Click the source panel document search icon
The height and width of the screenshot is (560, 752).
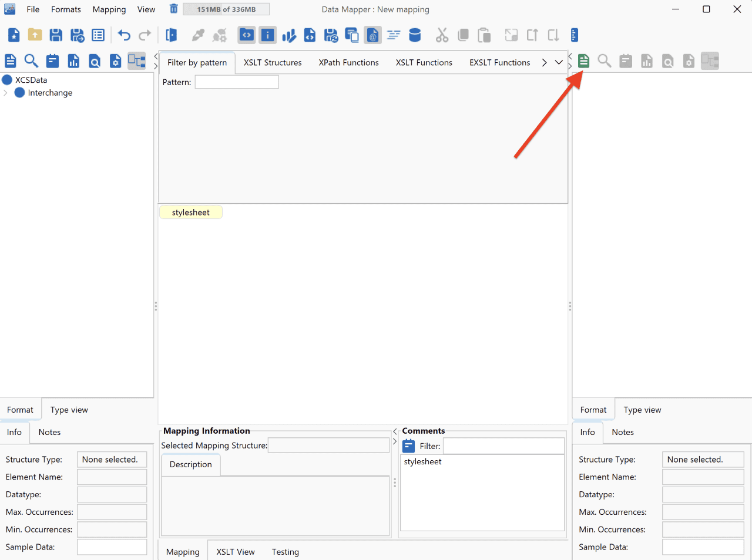pyautogui.click(x=95, y=60)
